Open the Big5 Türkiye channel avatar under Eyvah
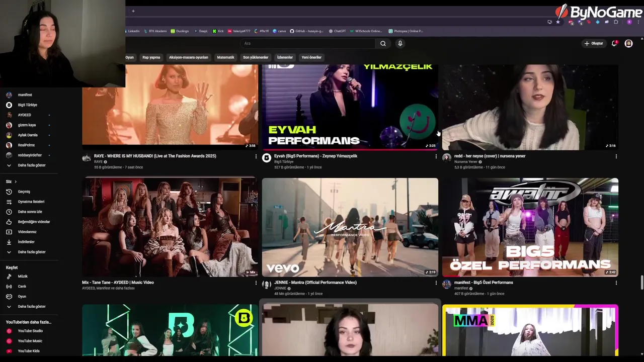Viewport: 644px width, 362px height. [x=267, y=158]
